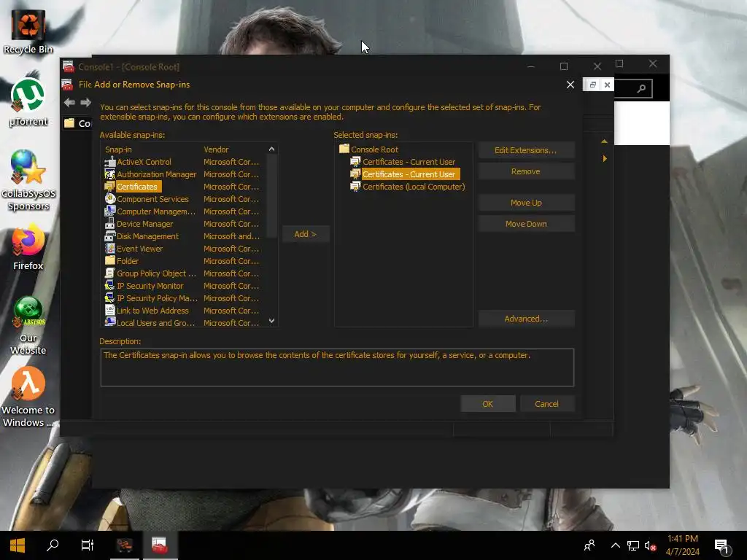747x560 pixels.
Task: Select the Link to Web Address icon
Action: (x=110, y=311)
